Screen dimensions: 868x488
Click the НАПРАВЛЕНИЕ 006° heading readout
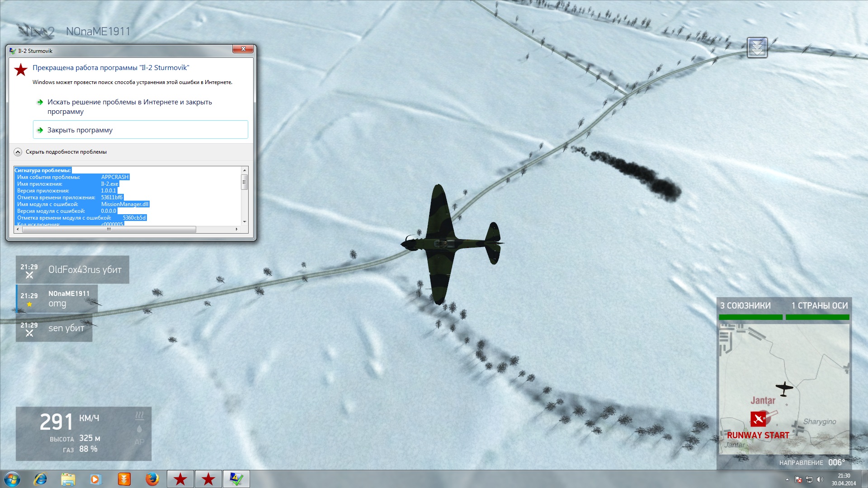pos(812,463)
